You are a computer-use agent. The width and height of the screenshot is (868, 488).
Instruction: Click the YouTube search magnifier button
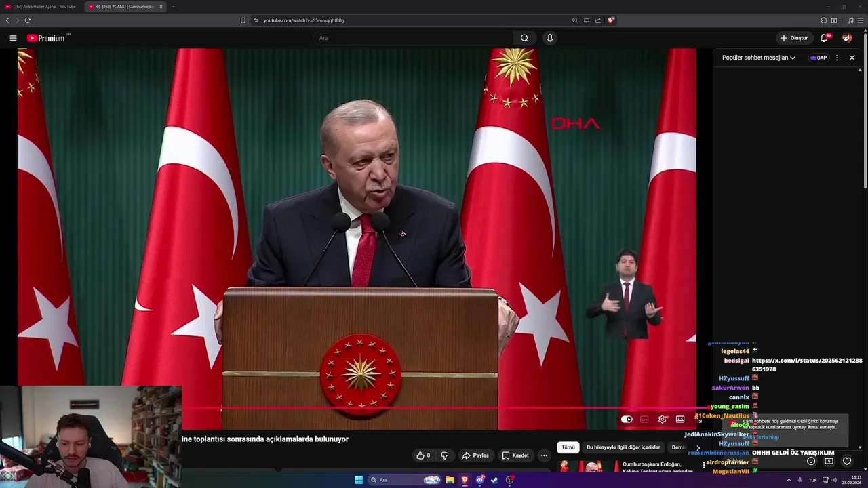coord(524,38)
